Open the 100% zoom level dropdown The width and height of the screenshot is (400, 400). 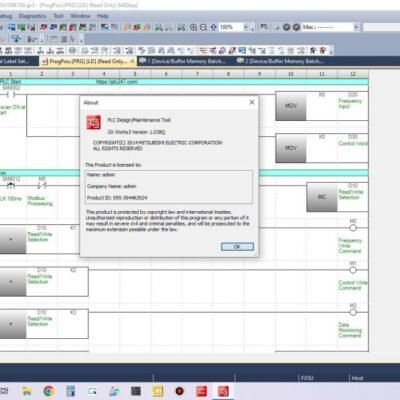pos(246,27)
